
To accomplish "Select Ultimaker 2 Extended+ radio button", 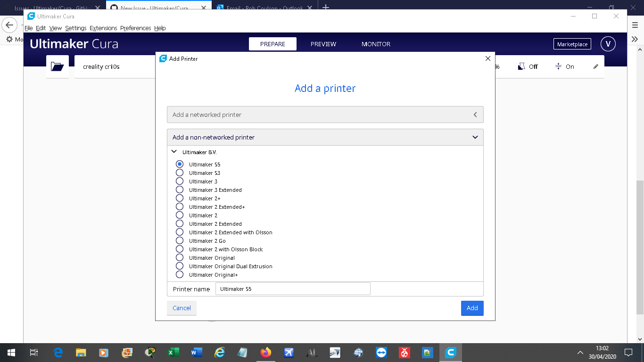I will pos(180,206).
